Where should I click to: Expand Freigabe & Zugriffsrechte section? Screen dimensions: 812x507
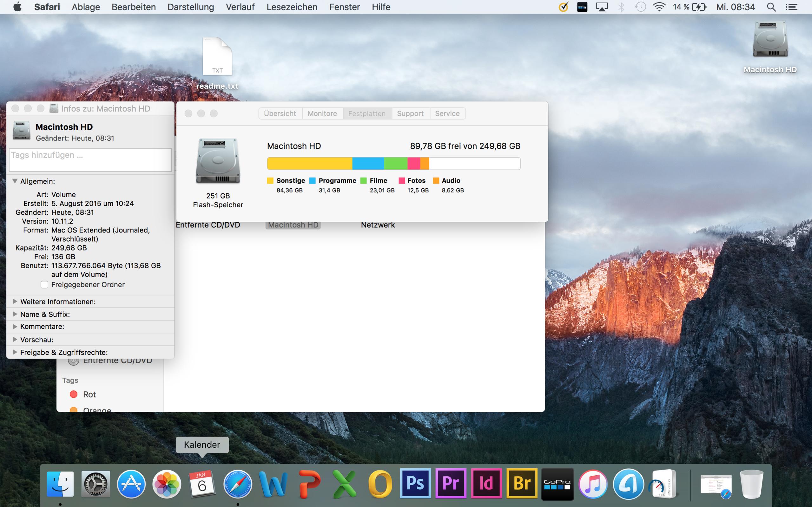click(x=15, y=352)
